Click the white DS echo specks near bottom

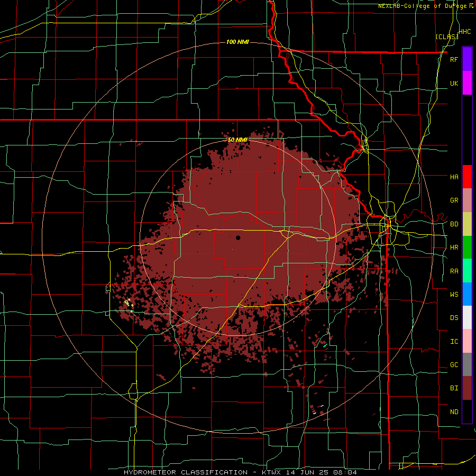318,409
